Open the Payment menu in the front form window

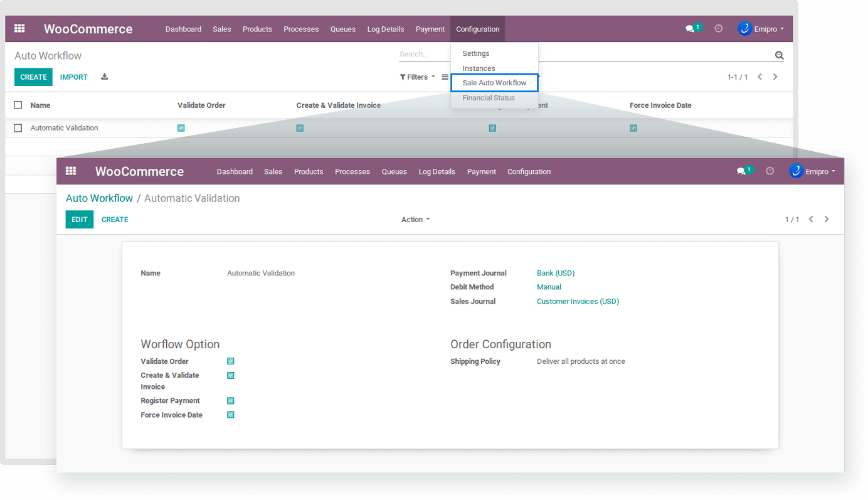[482, 171]
